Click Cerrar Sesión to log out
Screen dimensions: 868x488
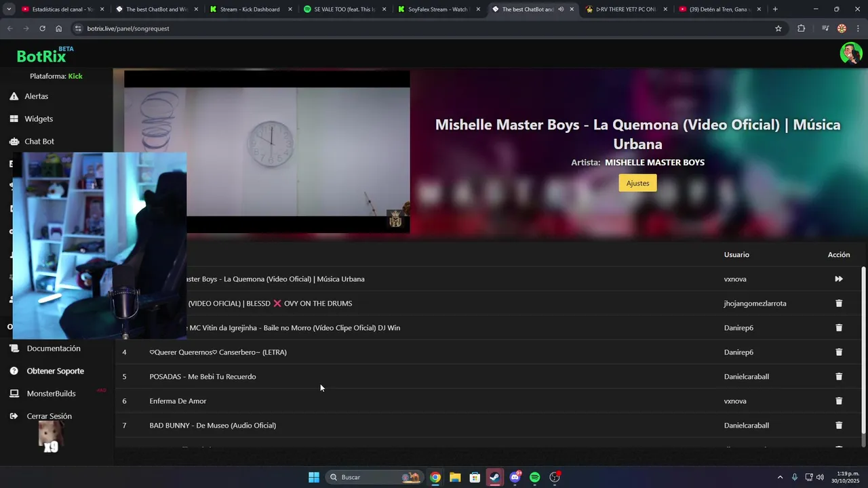click(x=49, y=416)
